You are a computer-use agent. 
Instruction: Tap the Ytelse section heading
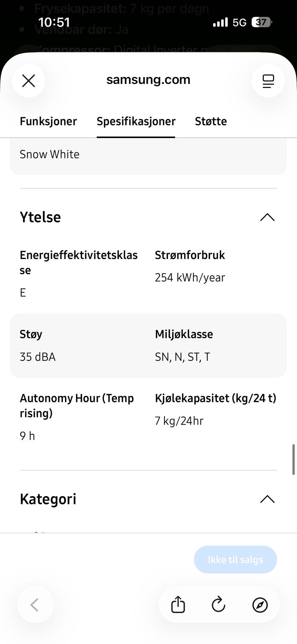point(40,217)
